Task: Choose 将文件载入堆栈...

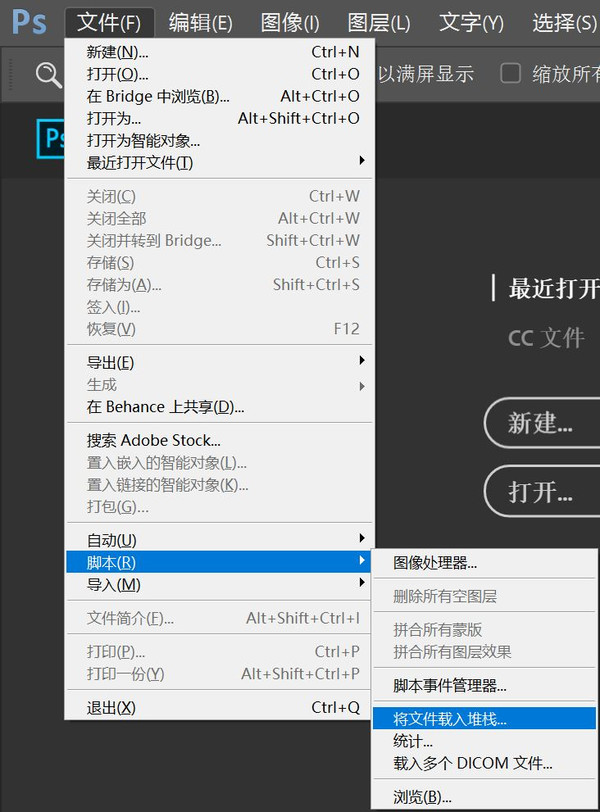Action: pyautogui.click(x=485, y=719)
